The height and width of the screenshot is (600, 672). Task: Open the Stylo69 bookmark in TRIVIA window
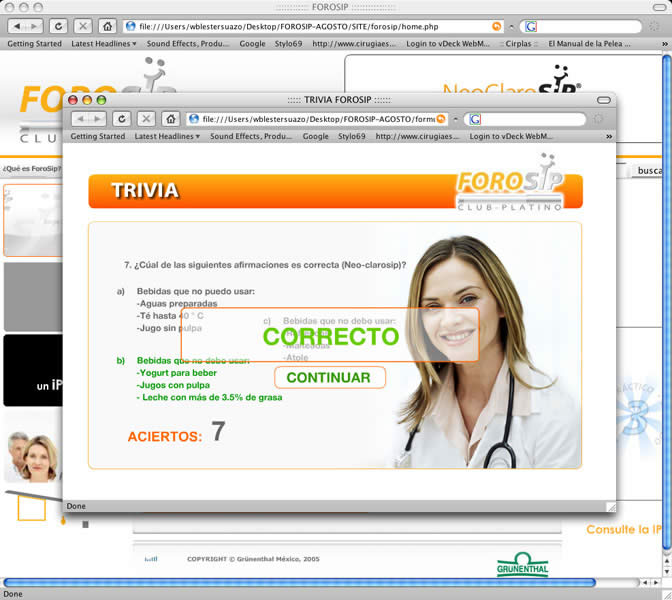pos(351,136)
